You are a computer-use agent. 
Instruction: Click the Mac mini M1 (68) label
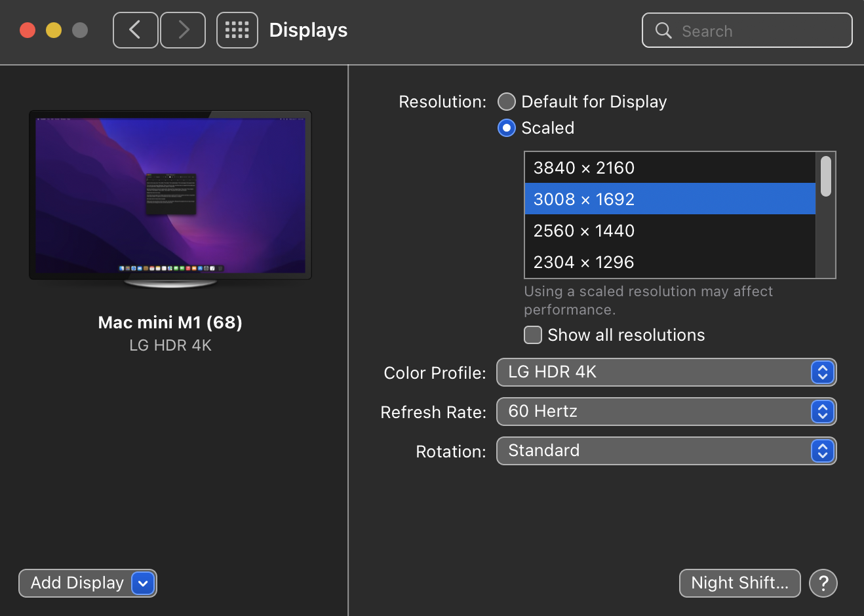pyautogui.click(x=170, y=322)
